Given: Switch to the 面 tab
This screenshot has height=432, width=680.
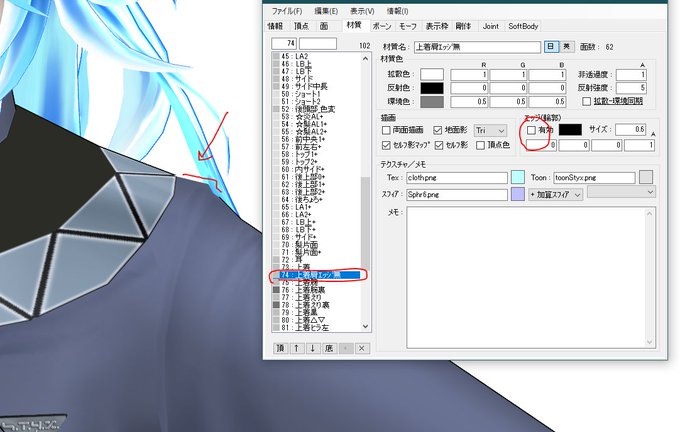Looking at the screenshot, I should tap(324, 26).
